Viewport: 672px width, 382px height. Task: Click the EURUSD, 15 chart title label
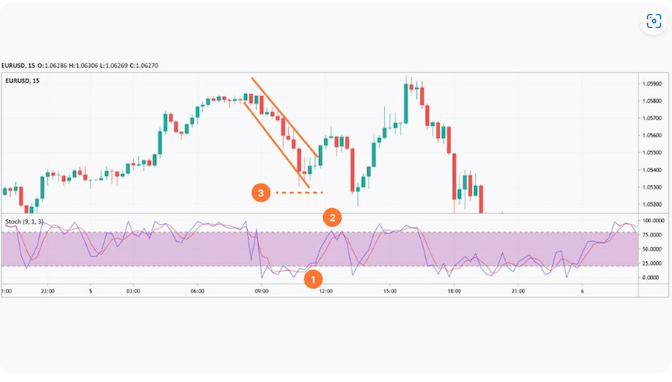22,81
